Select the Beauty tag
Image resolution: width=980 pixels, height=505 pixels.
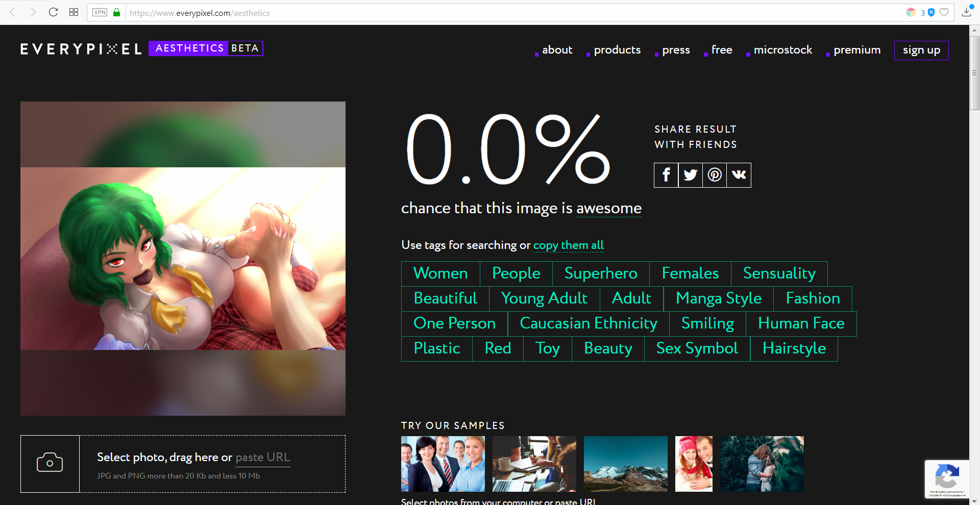(608, 348)
